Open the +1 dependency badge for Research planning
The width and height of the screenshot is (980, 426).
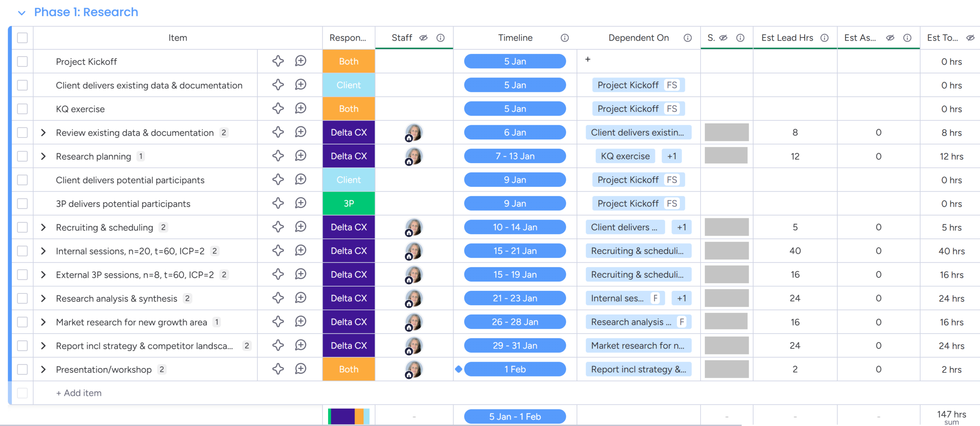point(671,156)
